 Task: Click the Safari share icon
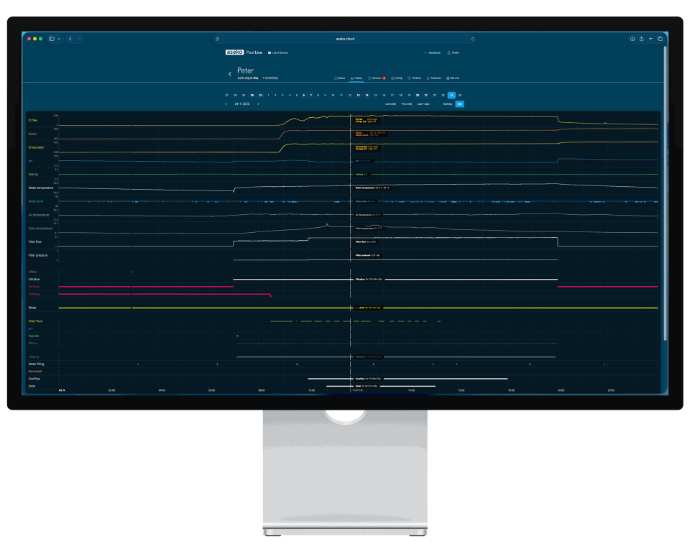point(641,39)
